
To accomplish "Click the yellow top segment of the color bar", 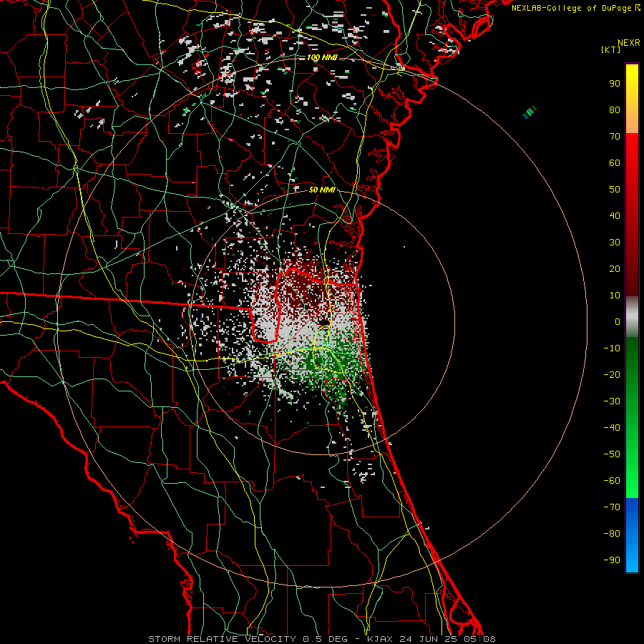I will (x=632, y=99).
